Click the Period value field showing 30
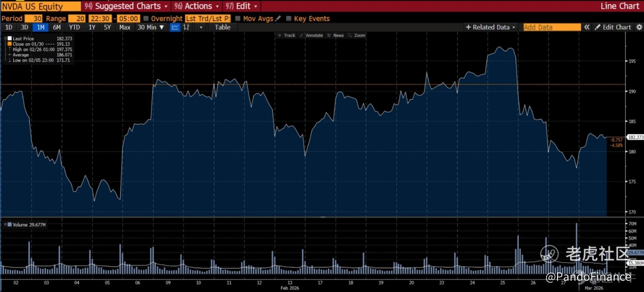The image size is (644, 292). pyautogui.click(x=33, y=19)
